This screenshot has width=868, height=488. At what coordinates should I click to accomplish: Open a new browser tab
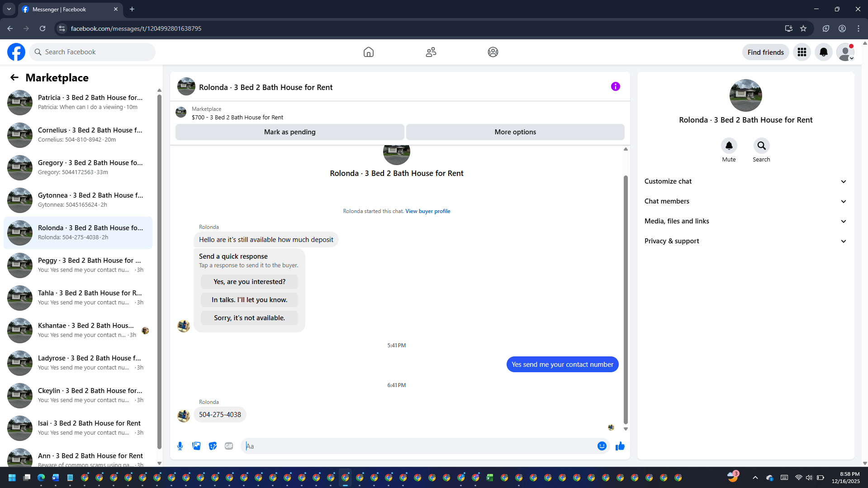point(132,9)
